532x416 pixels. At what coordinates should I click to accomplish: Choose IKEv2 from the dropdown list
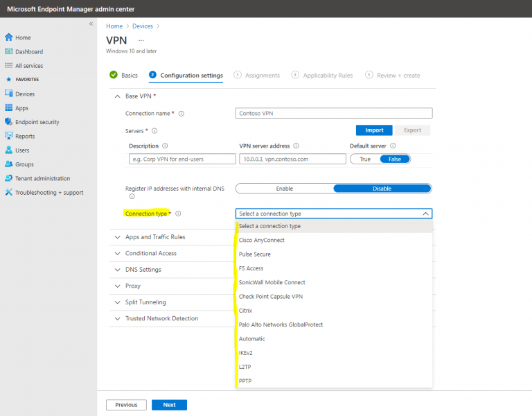[x=334, y=353]
